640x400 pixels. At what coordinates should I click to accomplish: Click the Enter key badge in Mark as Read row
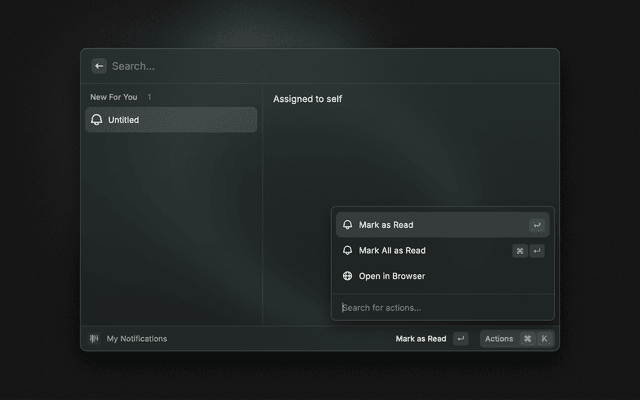click(x=537, y=225)
